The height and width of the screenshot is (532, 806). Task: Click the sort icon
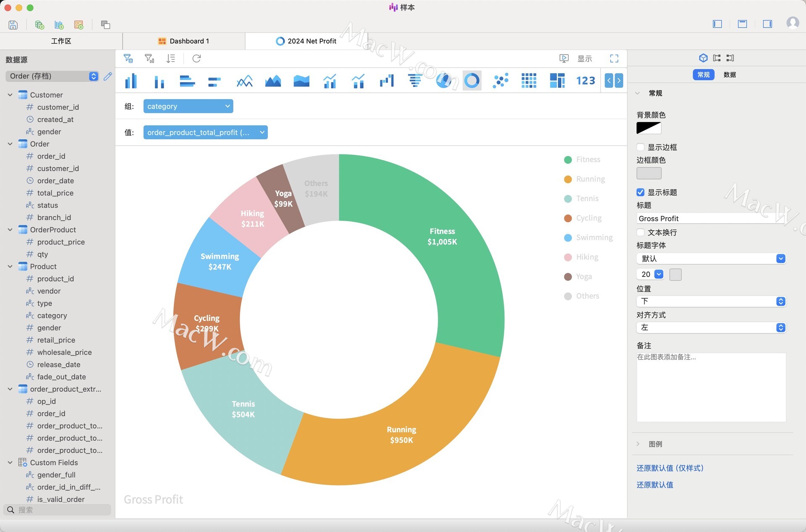(170, 58)
